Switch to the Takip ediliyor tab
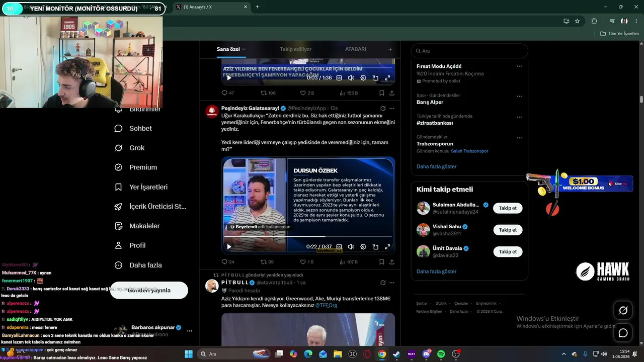 tap(296, 49)
